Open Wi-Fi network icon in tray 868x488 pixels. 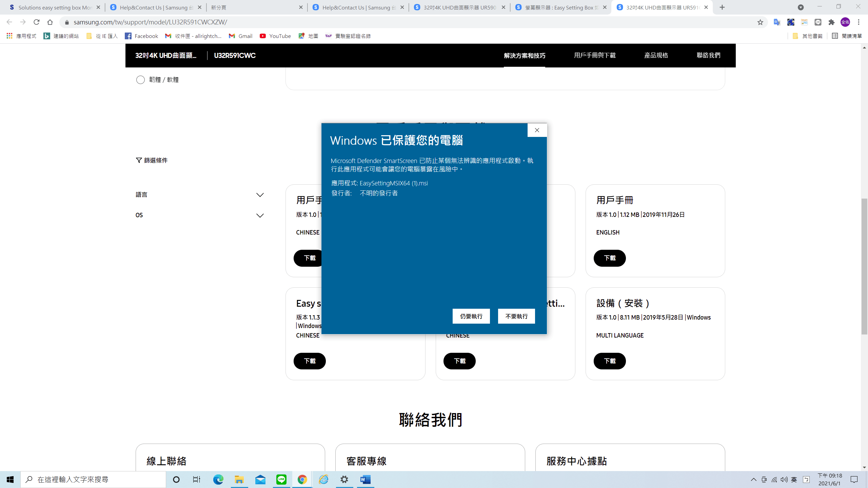(x=774, y=480)
